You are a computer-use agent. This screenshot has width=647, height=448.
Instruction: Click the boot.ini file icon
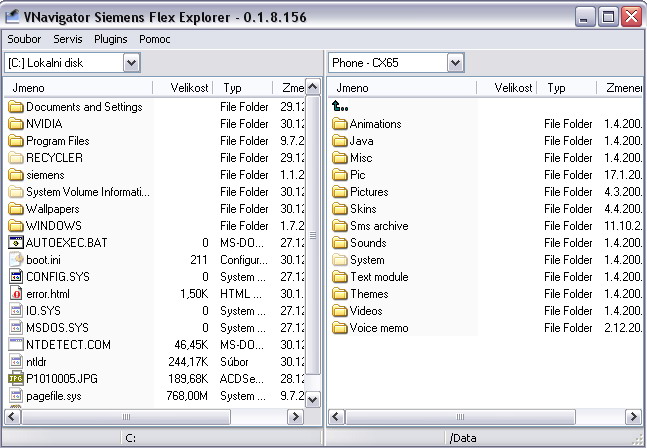pyautogui.click(x=16, y=259)
